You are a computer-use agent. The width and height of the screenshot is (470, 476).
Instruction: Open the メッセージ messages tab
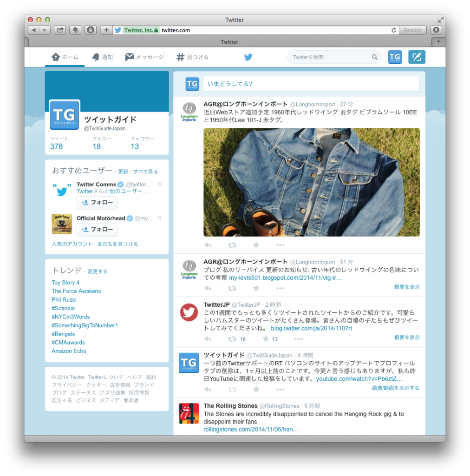coord(144,57)
